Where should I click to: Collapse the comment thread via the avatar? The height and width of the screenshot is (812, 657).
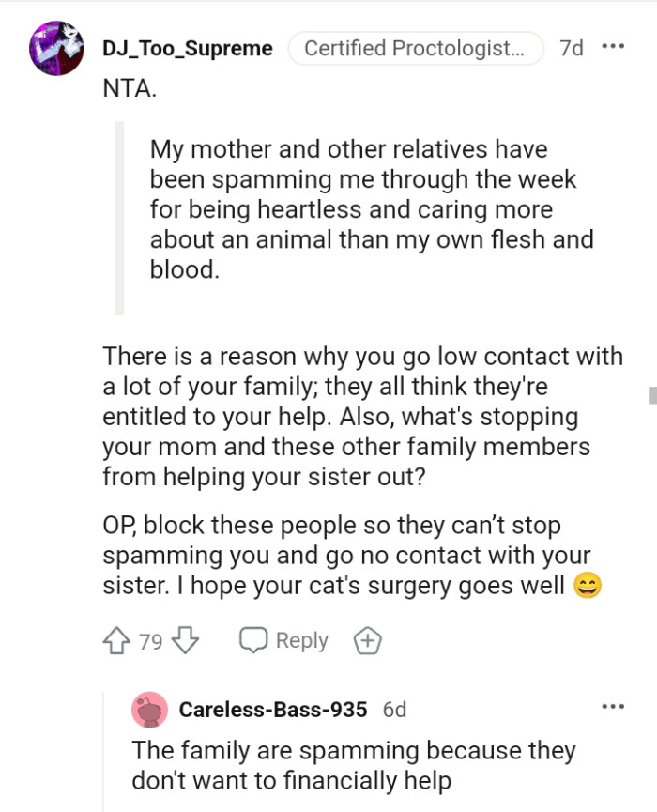tap(55, 47)
